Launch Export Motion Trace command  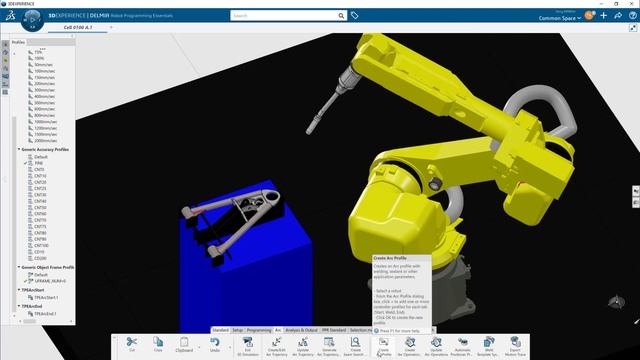(515, 346)
